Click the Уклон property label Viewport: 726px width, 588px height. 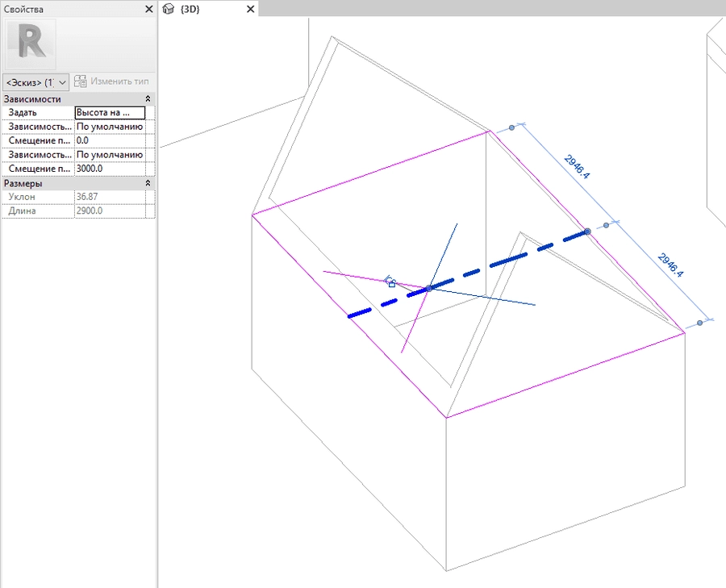tap(21, 197)
